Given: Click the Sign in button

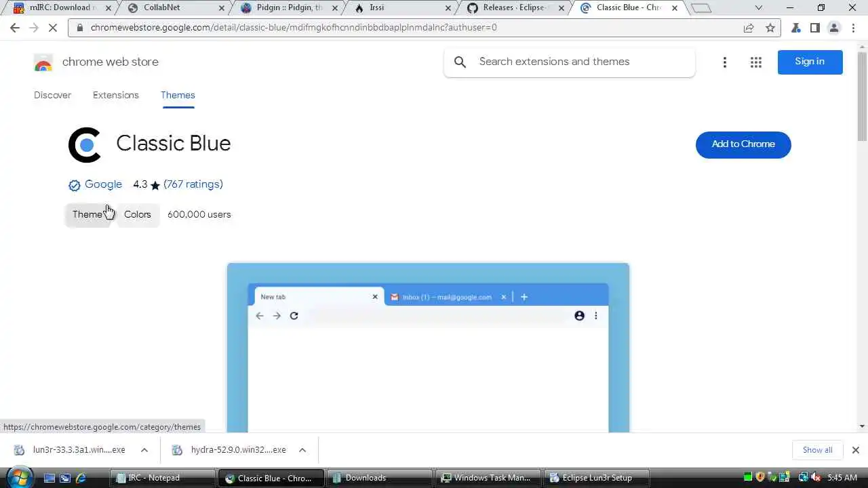Looking at the screenshot, I should pos(810,62).
